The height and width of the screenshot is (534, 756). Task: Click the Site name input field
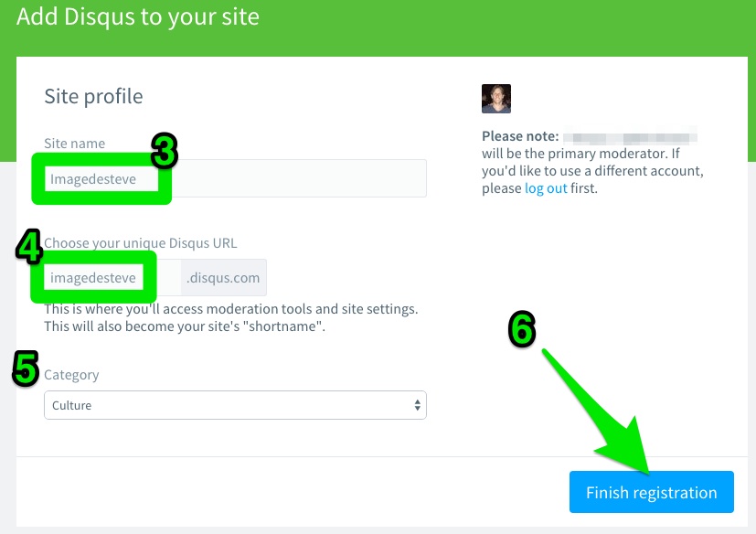[235, 178]
